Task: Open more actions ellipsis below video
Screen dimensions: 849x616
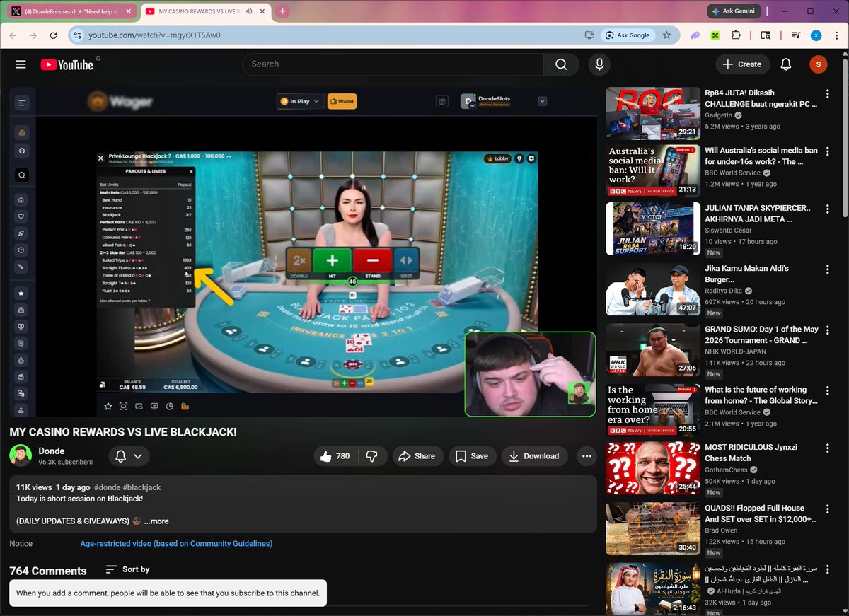Action: pyautogui.click(x=587, y=456)
